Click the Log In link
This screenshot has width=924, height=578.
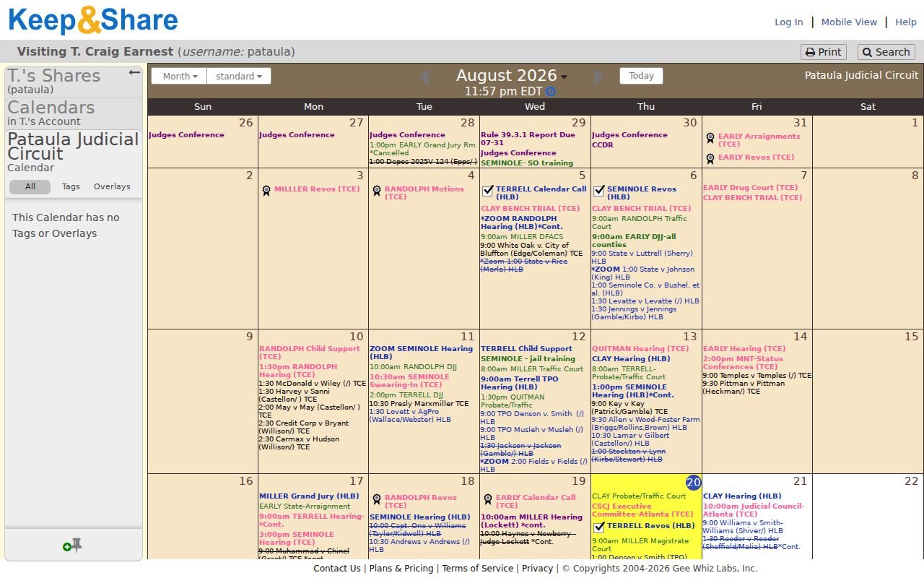(x=788, y=22)
